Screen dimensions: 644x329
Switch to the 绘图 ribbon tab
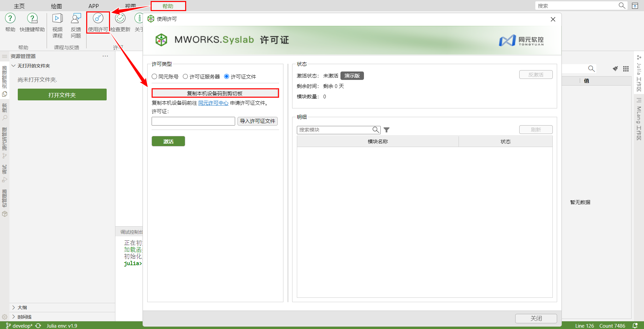point(56,6)
